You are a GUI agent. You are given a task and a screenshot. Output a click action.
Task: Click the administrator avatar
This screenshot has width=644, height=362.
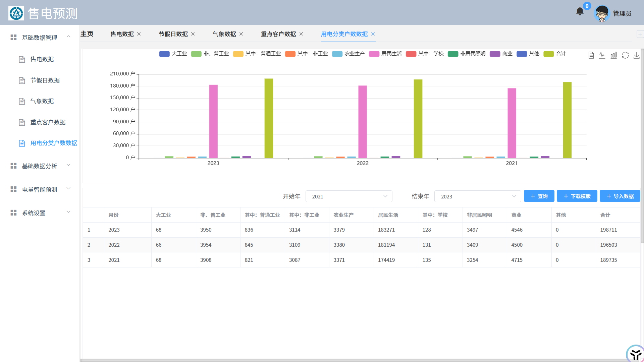[x=602, y=13]
